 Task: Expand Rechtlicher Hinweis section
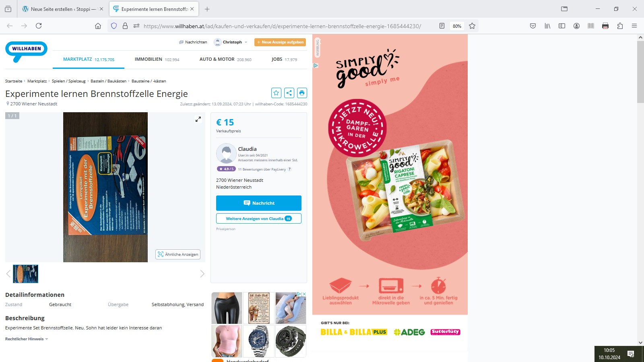pyautogui.click(x=27, y=339)
